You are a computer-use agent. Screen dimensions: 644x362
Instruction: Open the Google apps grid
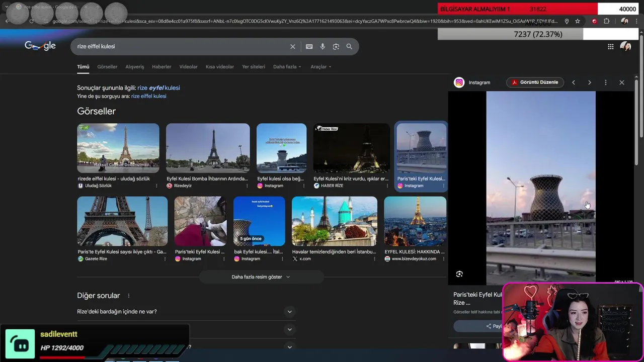point(610,46)
